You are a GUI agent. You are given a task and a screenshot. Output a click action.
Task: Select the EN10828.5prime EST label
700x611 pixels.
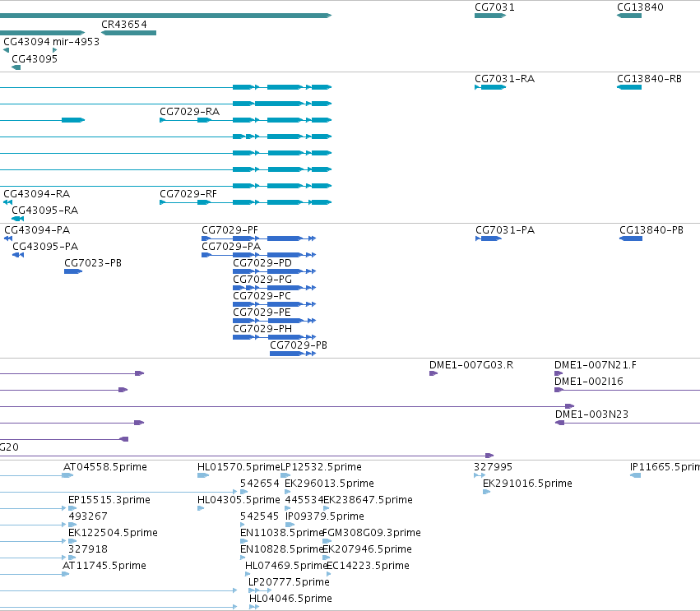281,549
